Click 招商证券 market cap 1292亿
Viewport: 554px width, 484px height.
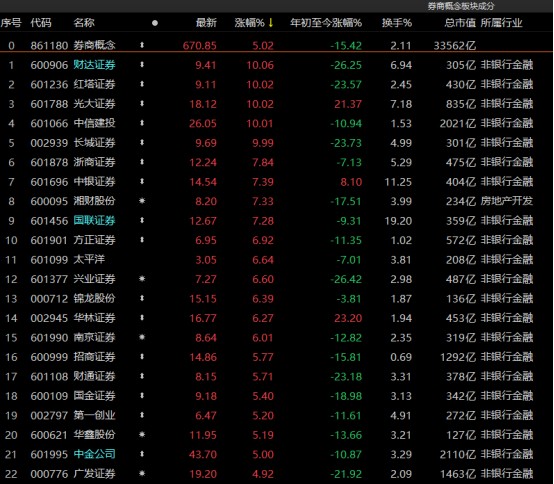pyautogui.click(x=458, y=357)
